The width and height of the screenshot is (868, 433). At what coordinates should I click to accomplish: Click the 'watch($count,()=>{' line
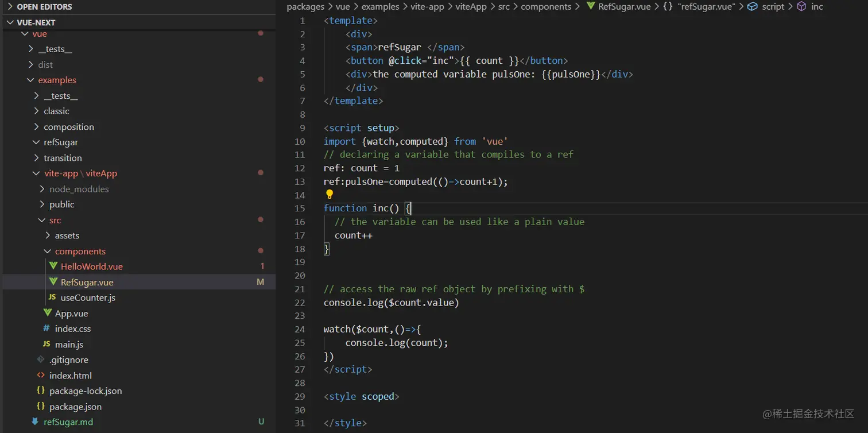pos(373,329)
